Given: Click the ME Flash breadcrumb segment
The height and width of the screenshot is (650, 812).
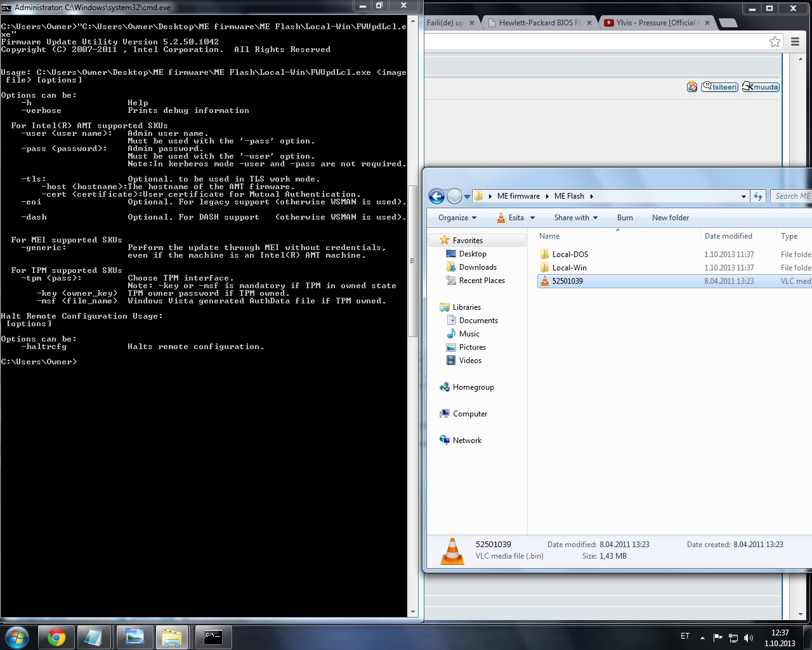Looking at the screenshot, I should point(569,196).
